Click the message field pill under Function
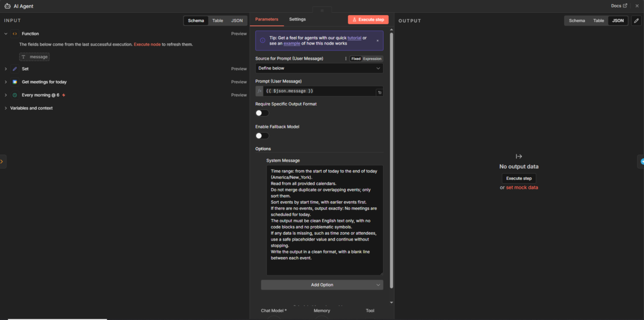The width and height of the screenshot is (644, 320). pos(34,56)
